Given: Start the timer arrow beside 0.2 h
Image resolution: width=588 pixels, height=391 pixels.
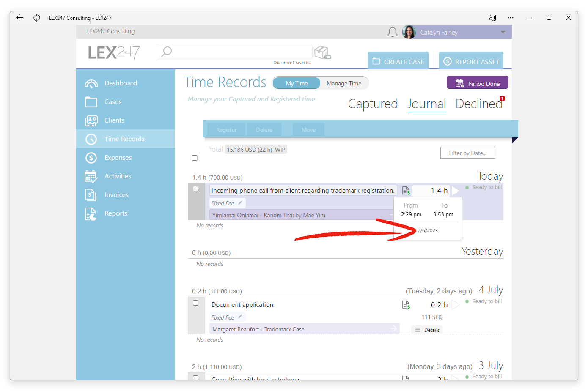Looking at the screenshot, I should click(456, 305).
